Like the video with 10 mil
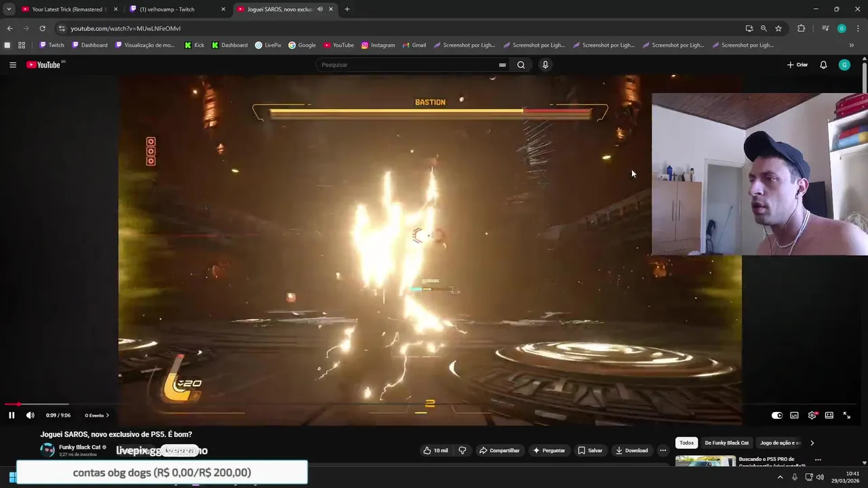 pyautogui.click(x=435, y=450)
